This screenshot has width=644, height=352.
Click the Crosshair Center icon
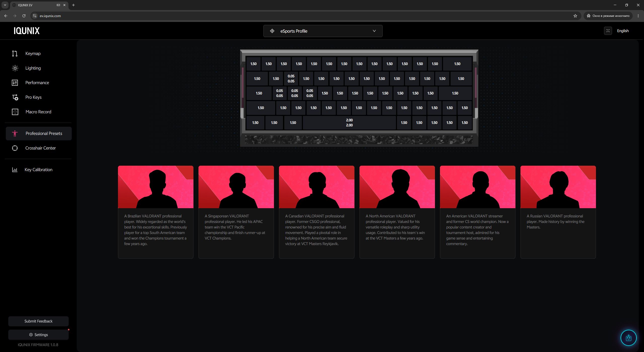(x=15, y=148)
